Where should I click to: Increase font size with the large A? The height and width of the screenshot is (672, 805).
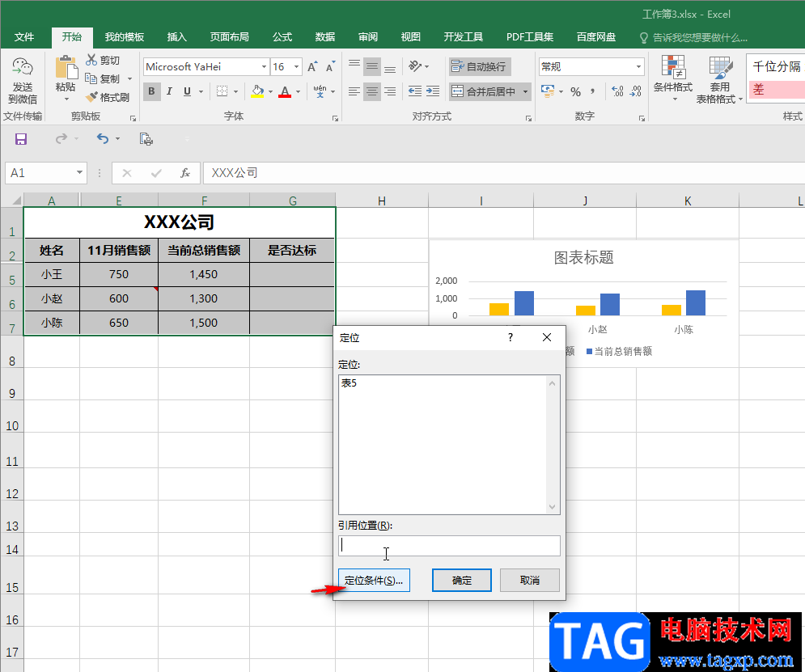311,66
